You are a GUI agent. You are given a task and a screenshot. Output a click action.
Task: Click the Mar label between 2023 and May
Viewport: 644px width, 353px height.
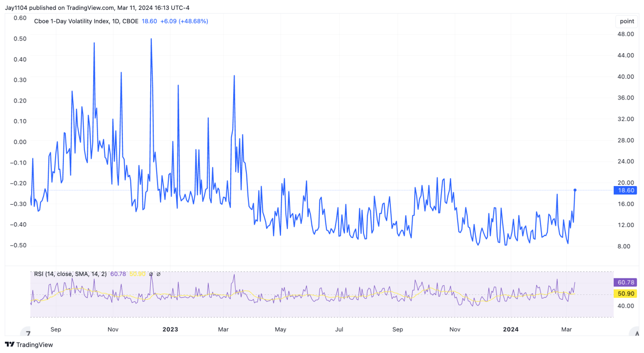[x=223, y=329]
